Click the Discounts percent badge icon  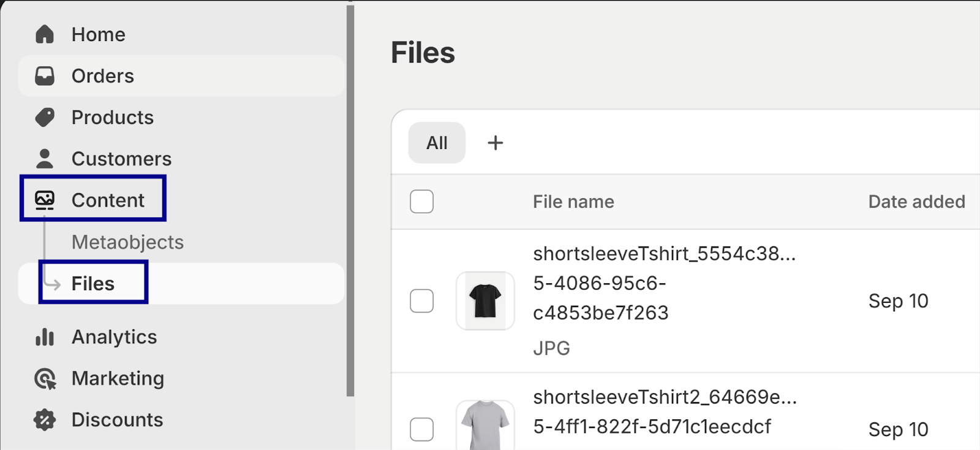tap(45, 420)
